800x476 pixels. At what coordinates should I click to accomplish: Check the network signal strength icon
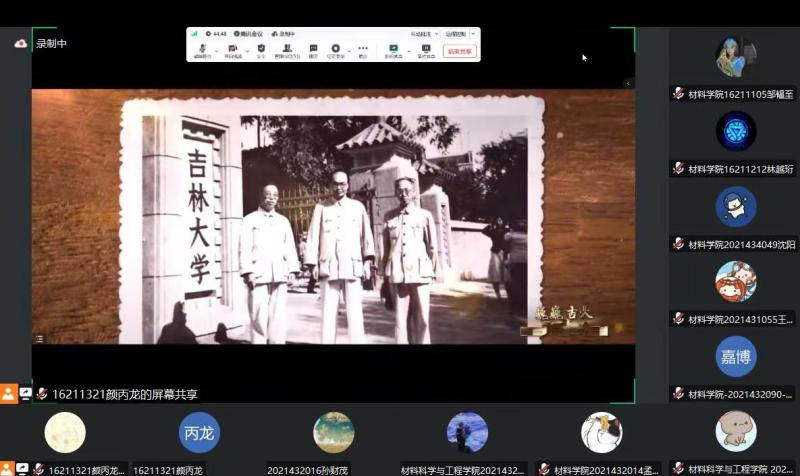click(x=194, y=33)
